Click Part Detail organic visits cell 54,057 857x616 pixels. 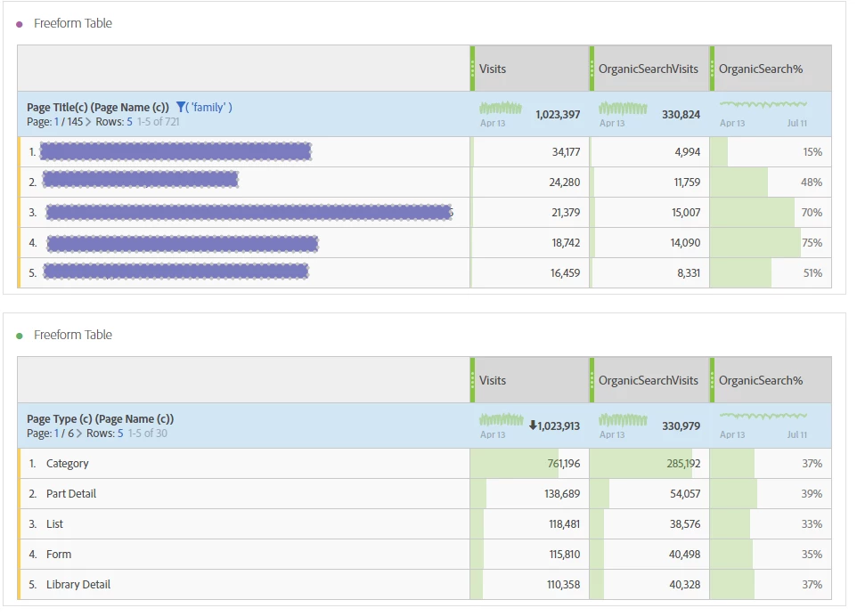coord(649,494)
